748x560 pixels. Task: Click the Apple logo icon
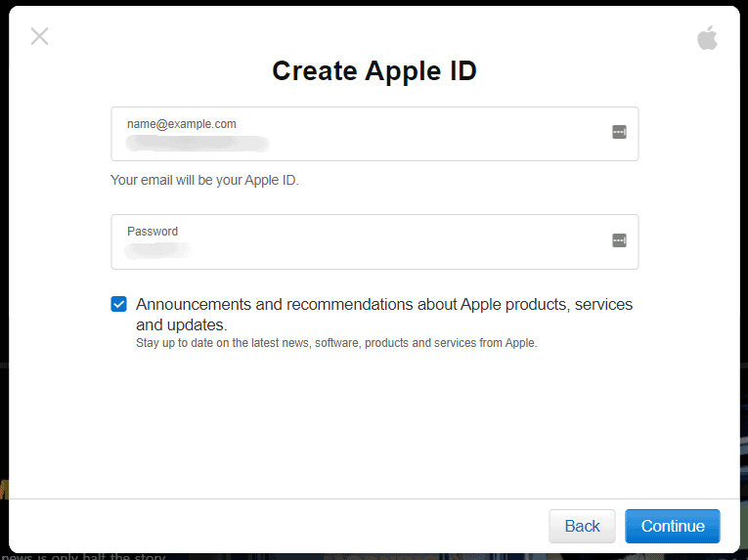point(707,38)
